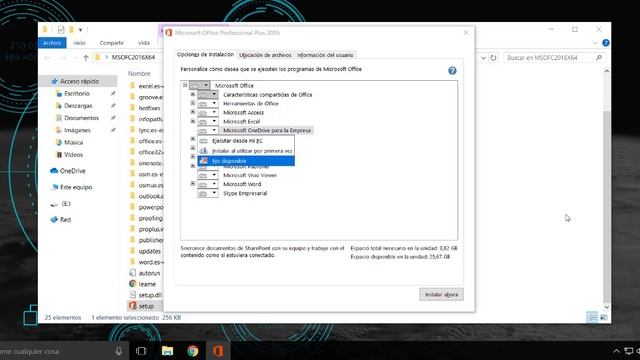Select the autorun file

point(144,273)
